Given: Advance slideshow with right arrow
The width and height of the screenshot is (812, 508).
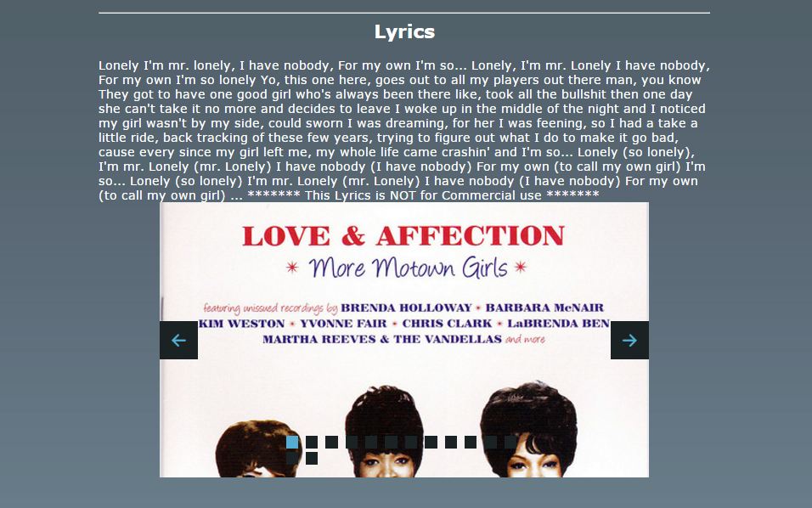Looking at the screenshot, I should pyautogui.click(x=629, y=340).
